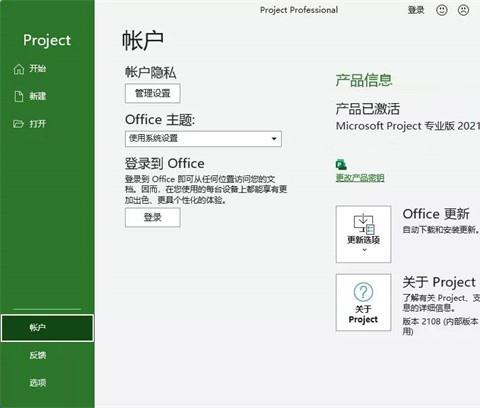Click the 更新选项 download icon
The image size is (480, 408).
point(364,224)
